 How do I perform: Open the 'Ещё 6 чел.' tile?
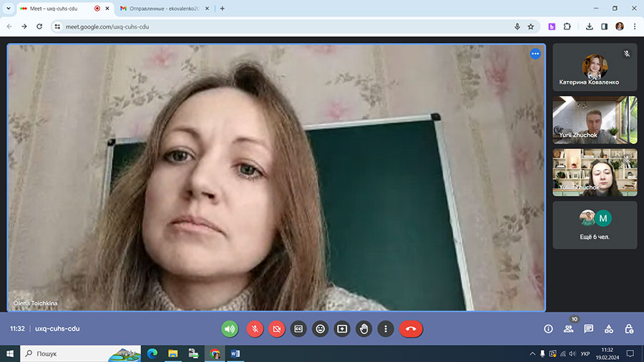(595, 225)
